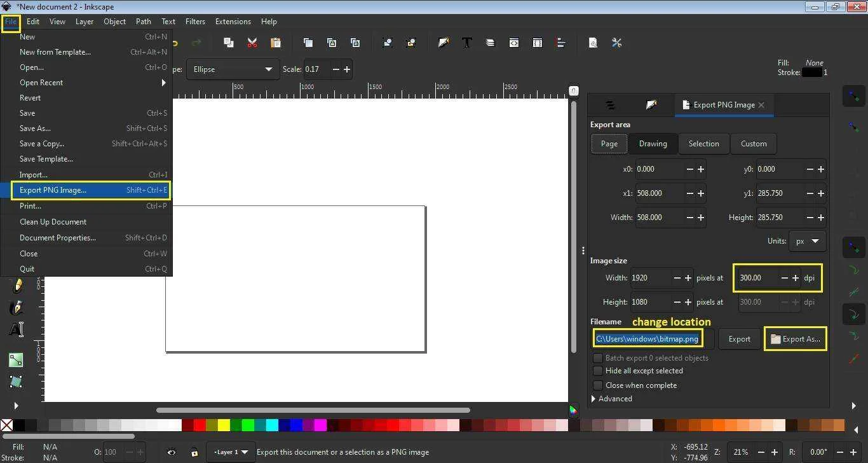This screenshot has height=463, width=868.
Task: Click the Redo arrow icon
Action: tap(196, 43)
